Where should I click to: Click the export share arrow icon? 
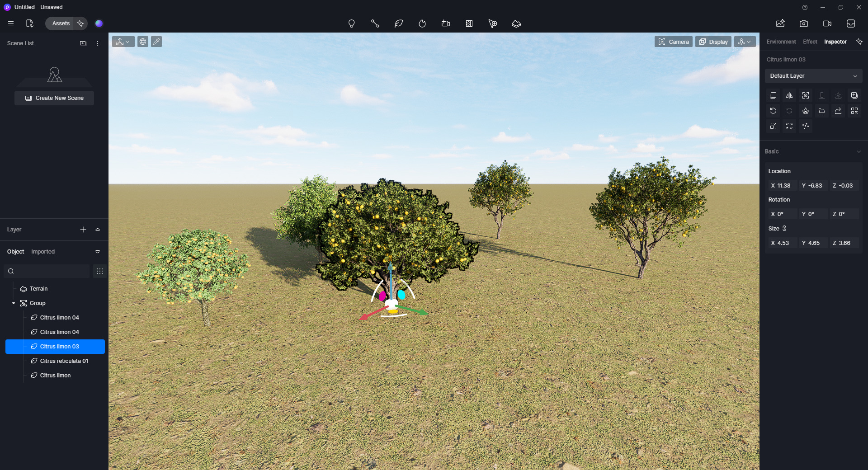(838, 111)
